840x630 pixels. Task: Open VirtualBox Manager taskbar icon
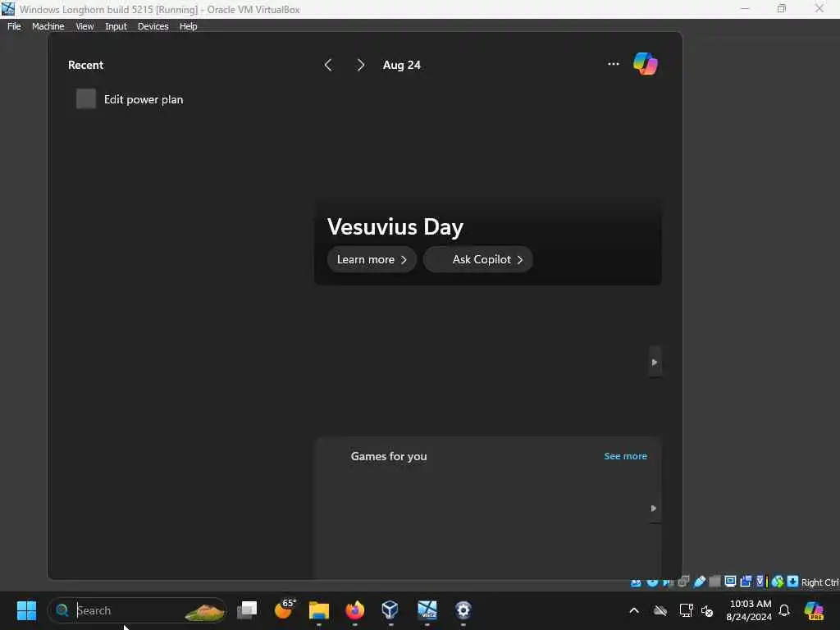coord(390,609)
